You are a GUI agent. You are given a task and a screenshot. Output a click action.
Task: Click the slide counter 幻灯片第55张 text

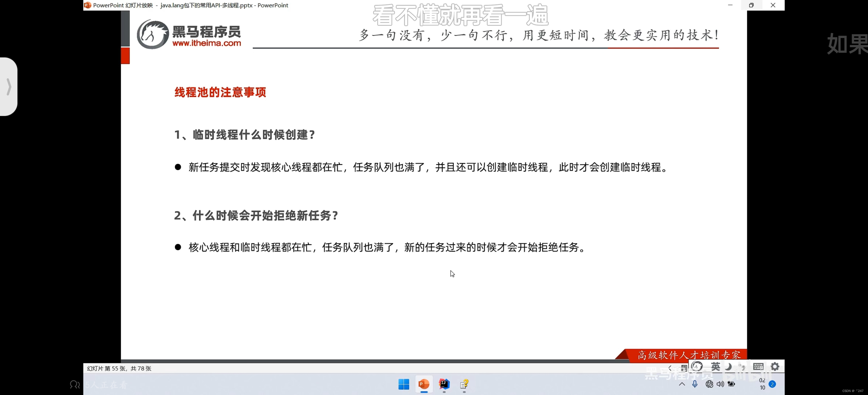click(119, 368)
